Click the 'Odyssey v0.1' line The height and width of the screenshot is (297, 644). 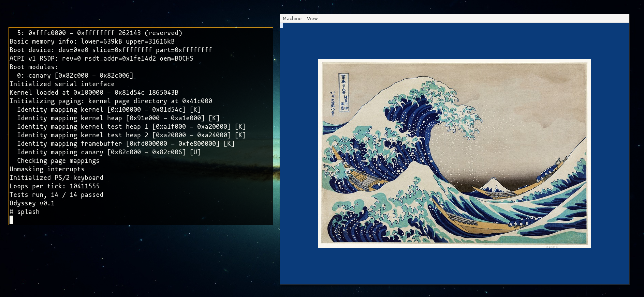point(32,203)
